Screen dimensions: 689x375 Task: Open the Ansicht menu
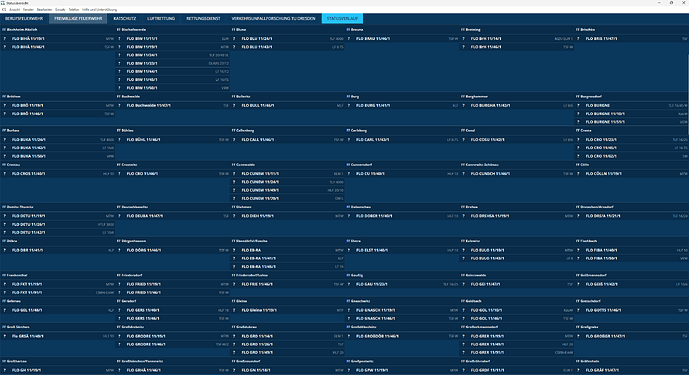pos(15,10)
